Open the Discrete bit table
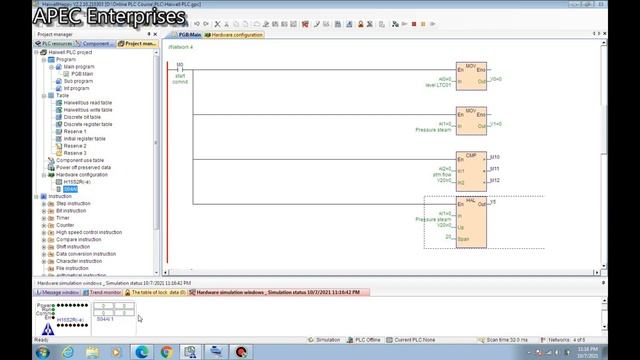640x360 pixels. 82,117
